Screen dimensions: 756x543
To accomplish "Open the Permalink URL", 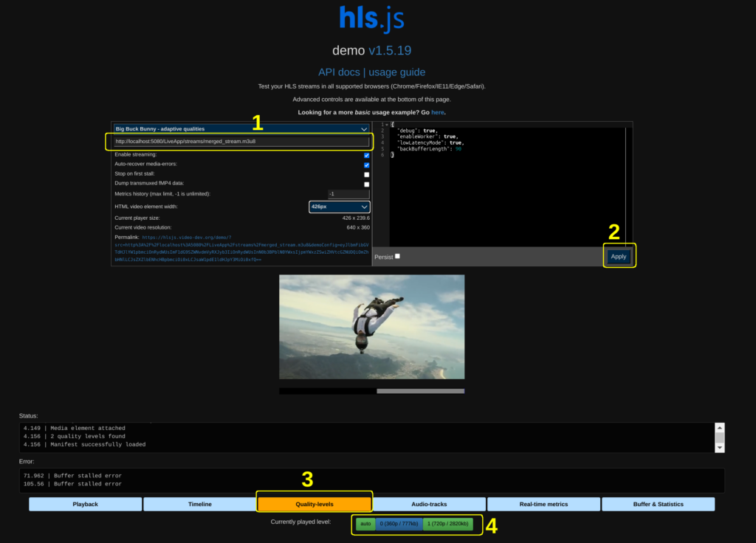I will tap(241, 248).
